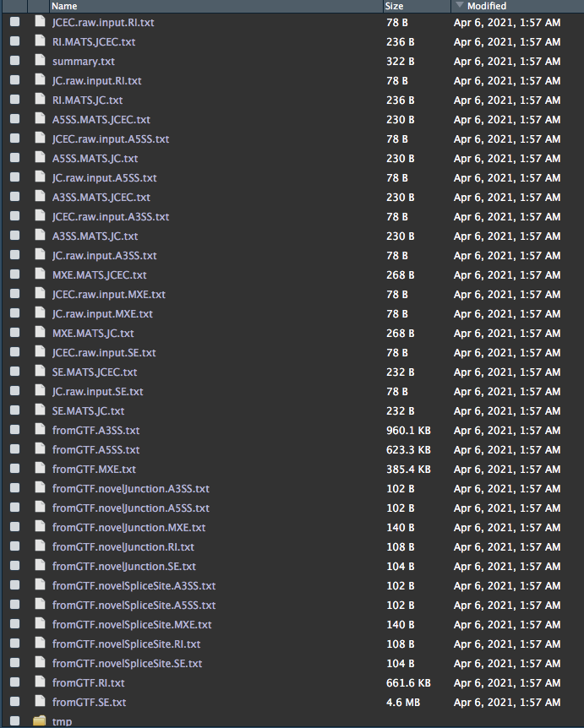The height and width of the screenshot is (728, 584).
Task: Click the document icon for A5SS.MATS.JCEC.txt
Action: tap(40, 119)
